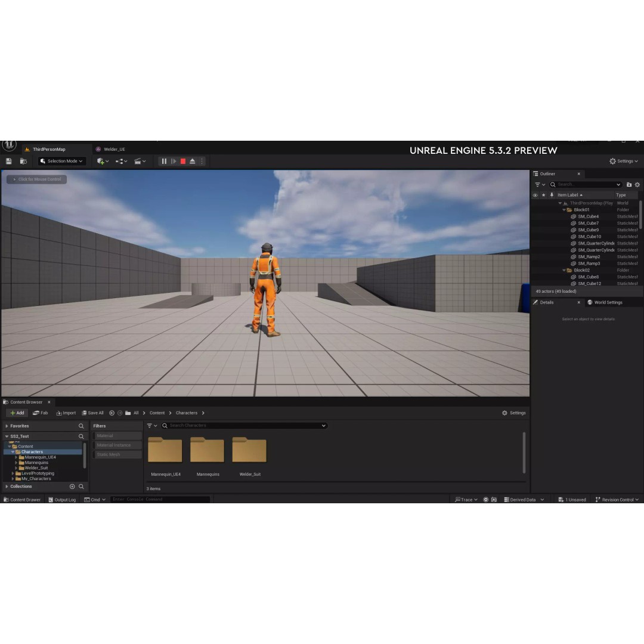
Task: Add a new collection with plus icon
Action: (x=72, y=487)
